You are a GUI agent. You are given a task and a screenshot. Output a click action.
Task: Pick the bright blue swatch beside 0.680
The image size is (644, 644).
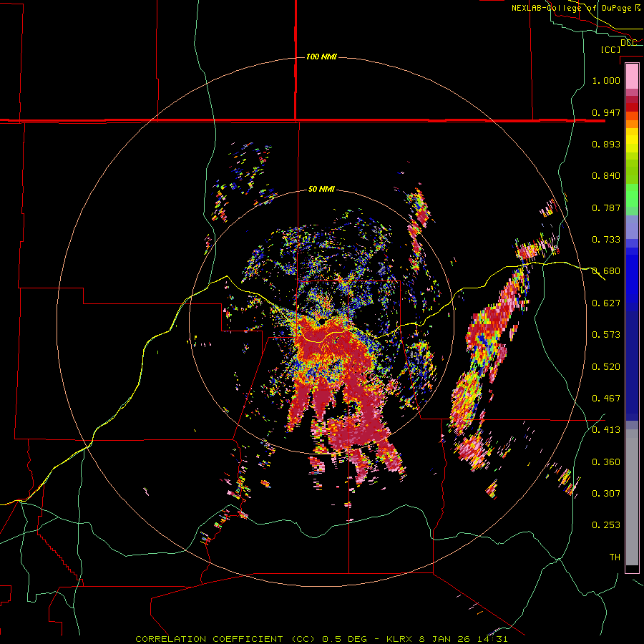(x=632, y=275)
